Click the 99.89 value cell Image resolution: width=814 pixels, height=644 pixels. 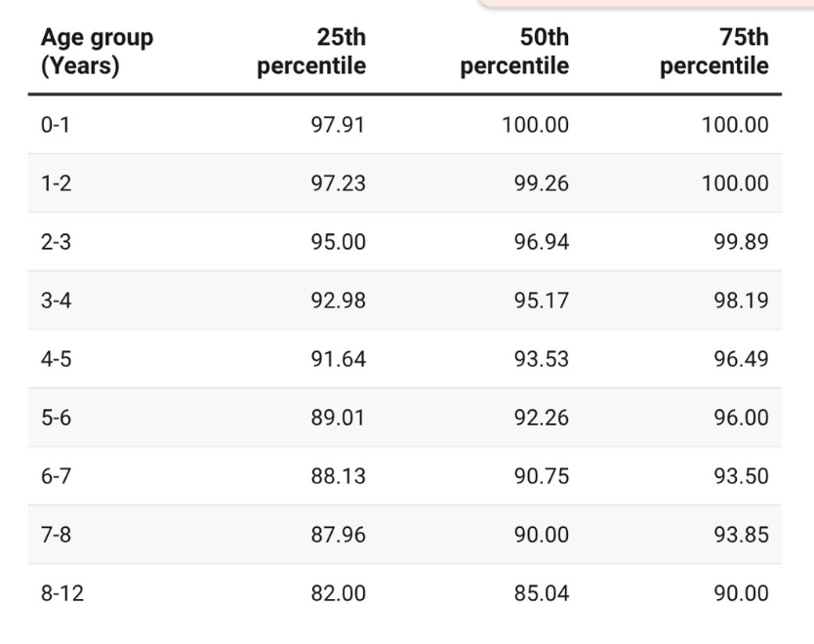(741, 242)
